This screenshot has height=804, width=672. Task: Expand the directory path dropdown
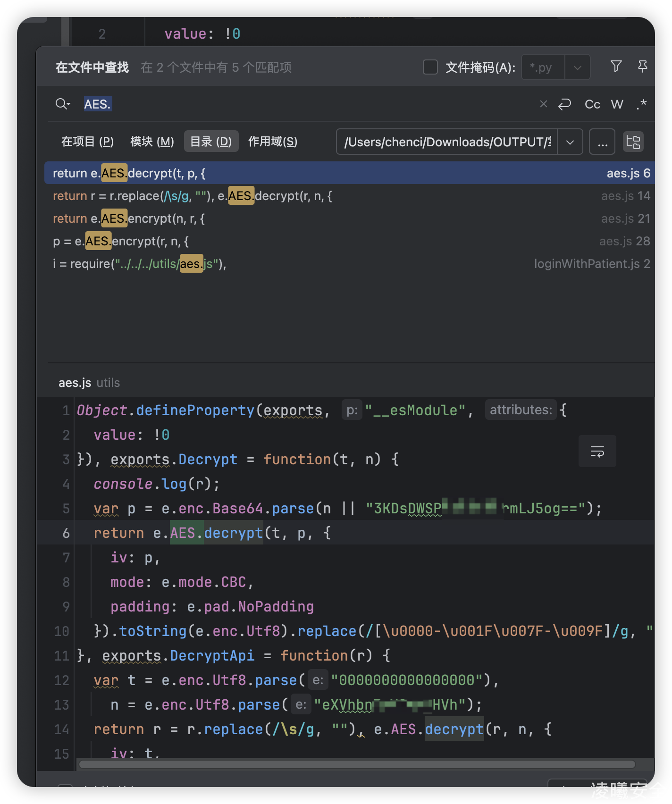(570, 142)
